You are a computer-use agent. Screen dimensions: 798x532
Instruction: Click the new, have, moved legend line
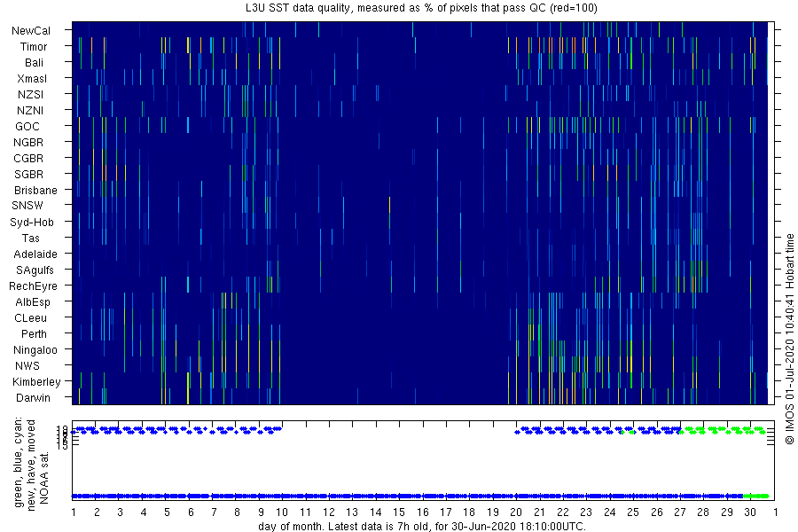32,465
